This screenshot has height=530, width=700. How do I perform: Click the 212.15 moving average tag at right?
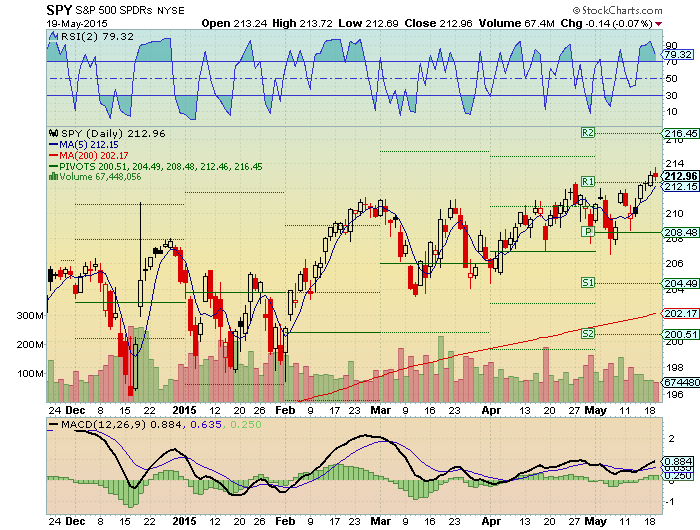point(681,186)
